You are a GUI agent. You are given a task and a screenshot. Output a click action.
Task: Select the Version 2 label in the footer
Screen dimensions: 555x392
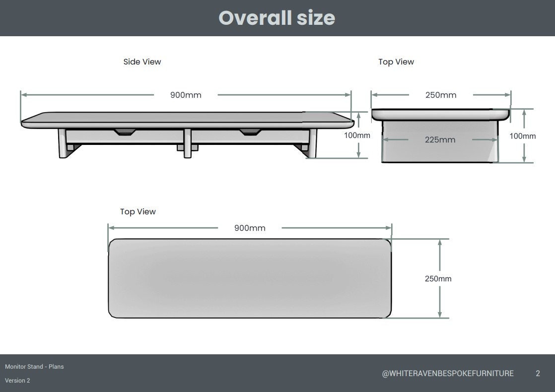pyautogui.click(x=17, y=381)
